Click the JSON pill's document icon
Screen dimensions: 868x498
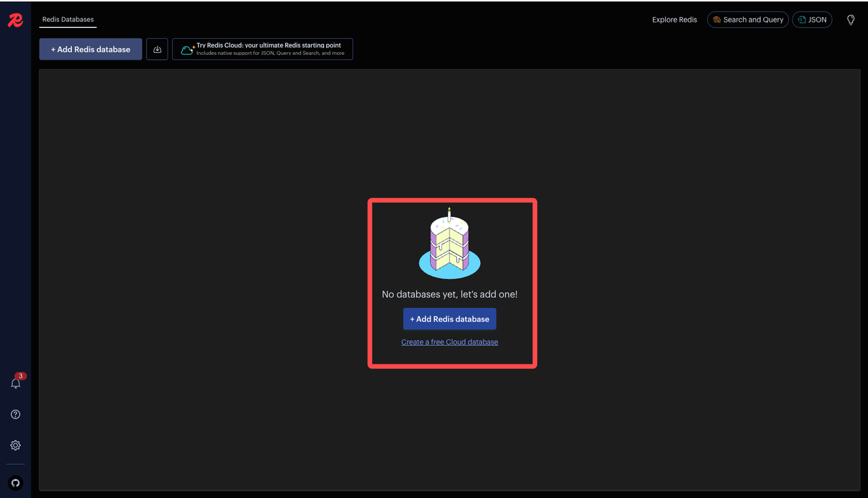click(802, 20)
